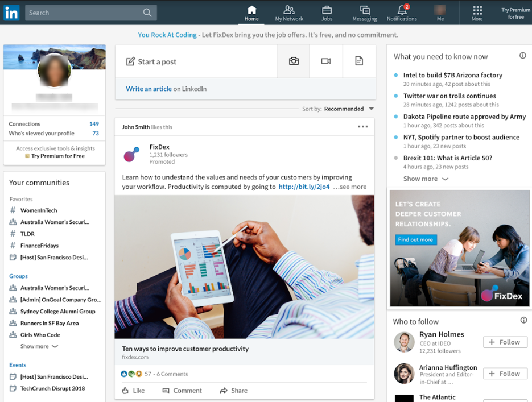Click the LinkedIn logo
532x402 pixels.
[11, 12]
